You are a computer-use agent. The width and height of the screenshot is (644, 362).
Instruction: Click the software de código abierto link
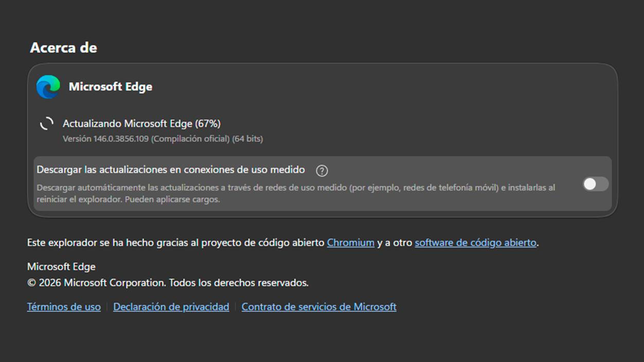point(475,242)
